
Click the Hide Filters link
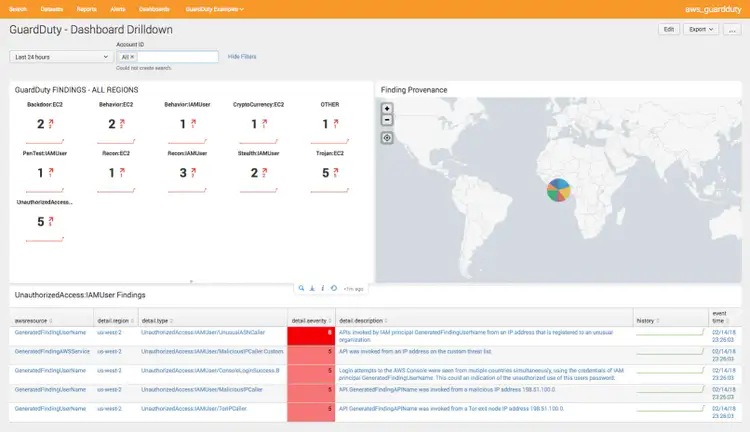click(243, 57)
